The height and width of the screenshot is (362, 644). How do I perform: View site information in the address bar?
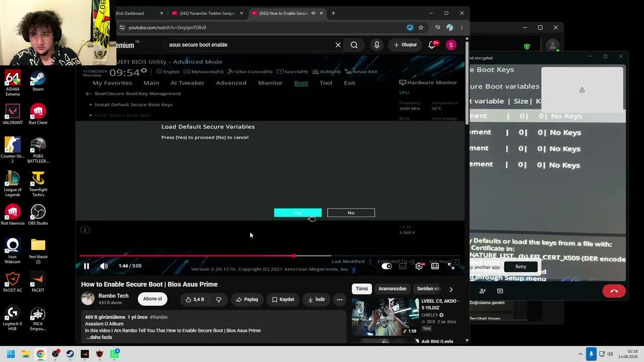[122, 28]
